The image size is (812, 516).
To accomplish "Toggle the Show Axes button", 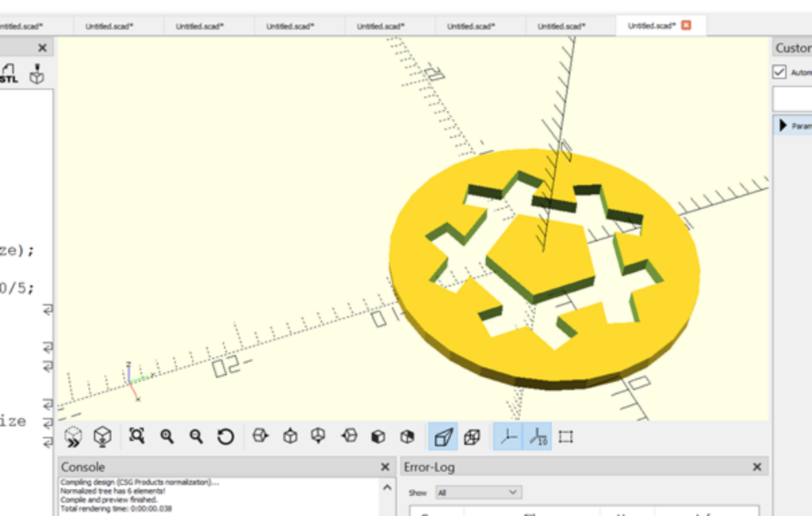I will pos(507,436).
